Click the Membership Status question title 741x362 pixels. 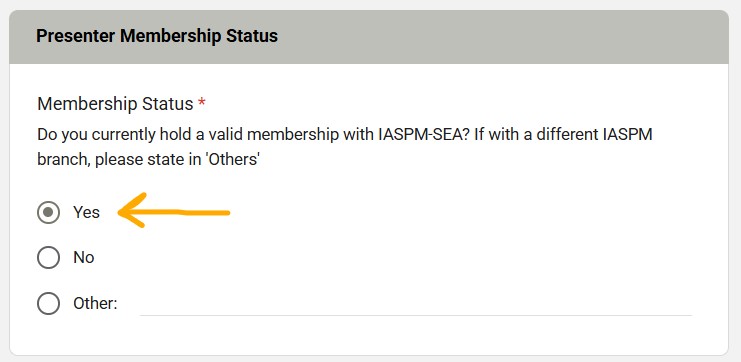point(115,104)
